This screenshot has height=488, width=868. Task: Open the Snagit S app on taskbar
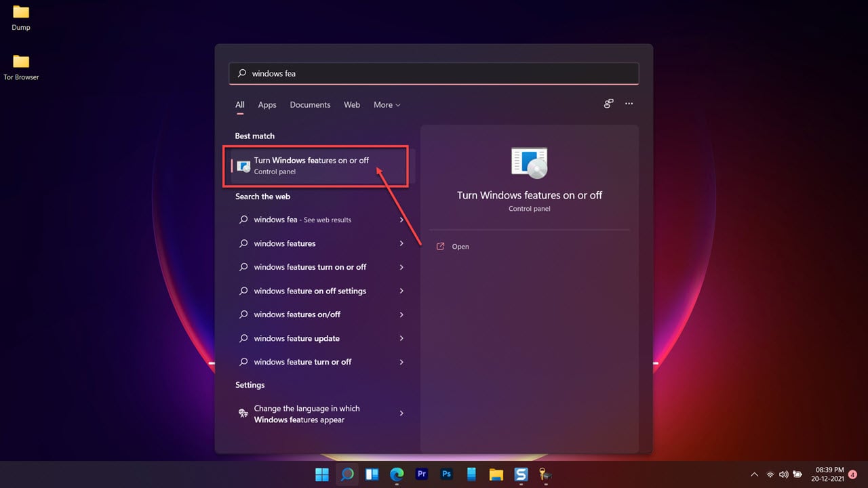521,474
